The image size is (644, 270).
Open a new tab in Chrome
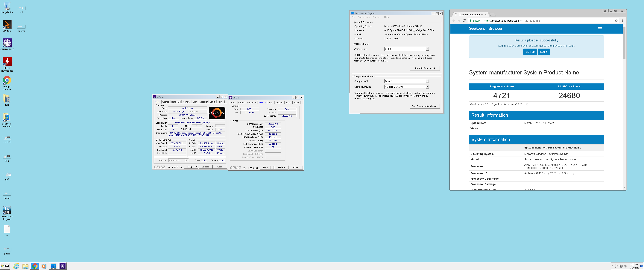pos(493,14)
